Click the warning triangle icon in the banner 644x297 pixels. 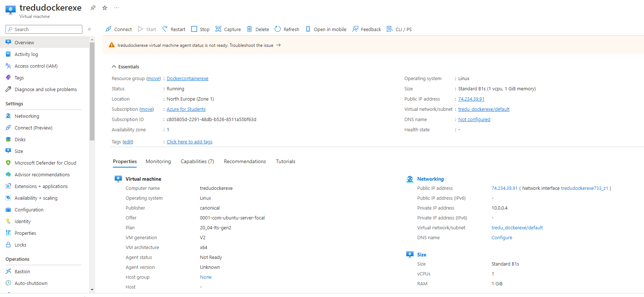click(x=112, y=45)
